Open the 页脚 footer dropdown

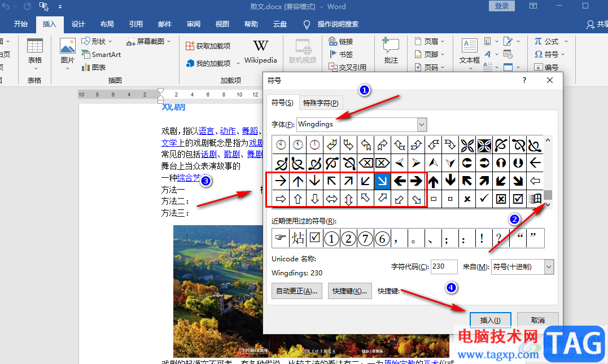tap(429, 54)
